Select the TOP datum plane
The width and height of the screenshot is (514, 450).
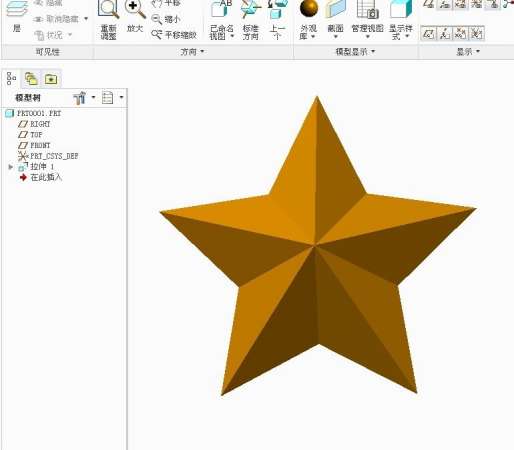[x=30, y=135]
